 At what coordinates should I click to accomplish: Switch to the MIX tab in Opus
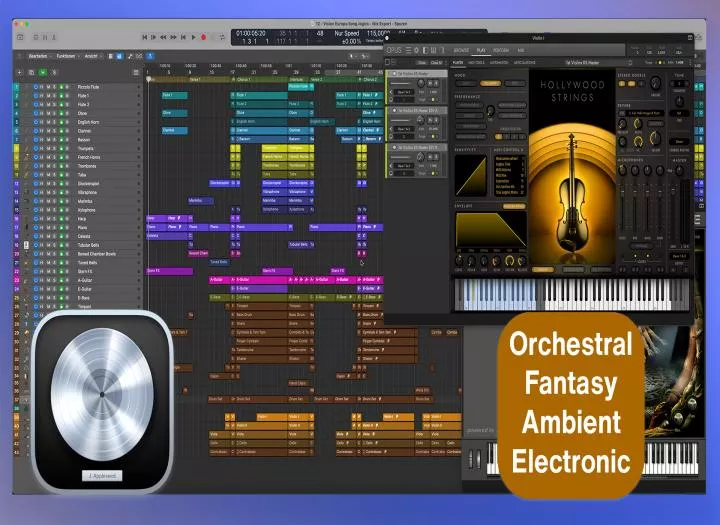tap(521, 50)
